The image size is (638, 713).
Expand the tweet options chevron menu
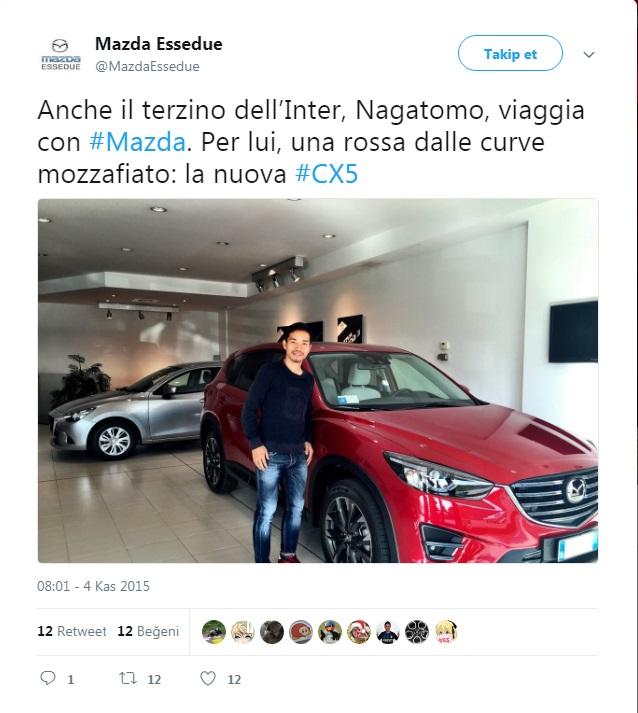tap(589, 55)
